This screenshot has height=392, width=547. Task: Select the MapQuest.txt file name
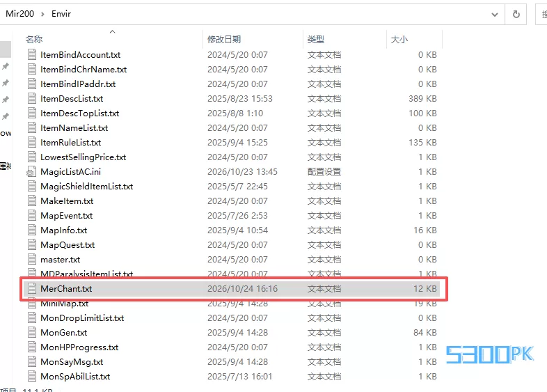click(68, 245)
